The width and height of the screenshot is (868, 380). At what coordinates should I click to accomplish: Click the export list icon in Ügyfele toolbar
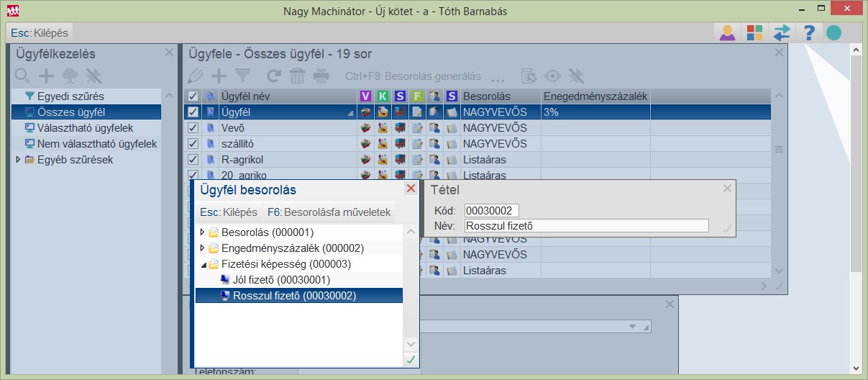click(x=529, y=76)
